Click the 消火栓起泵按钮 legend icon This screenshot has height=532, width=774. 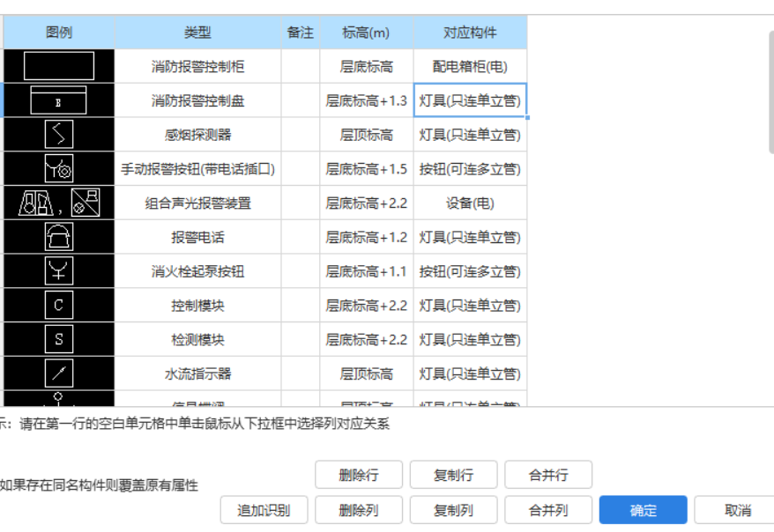[x=59, y=270]
